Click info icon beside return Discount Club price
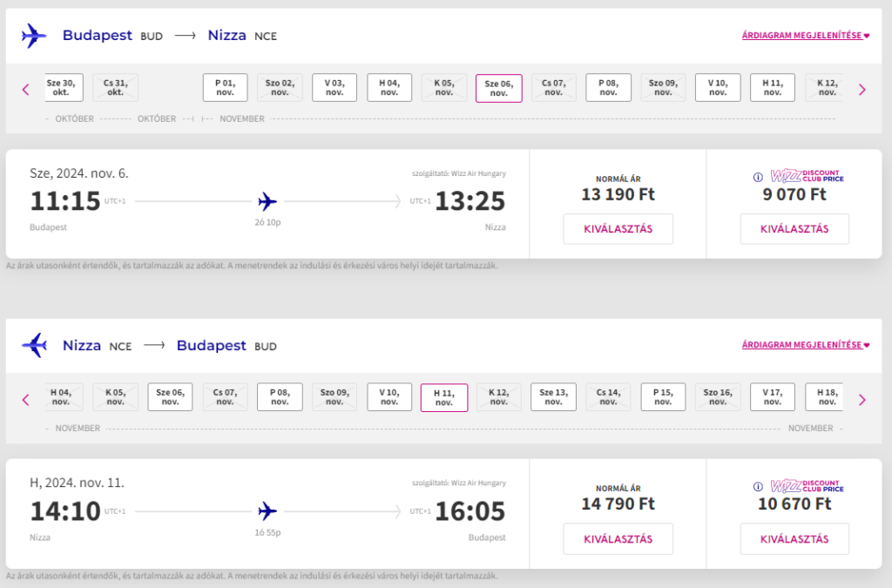The image size is (892, 588). (x=758, y=486)
